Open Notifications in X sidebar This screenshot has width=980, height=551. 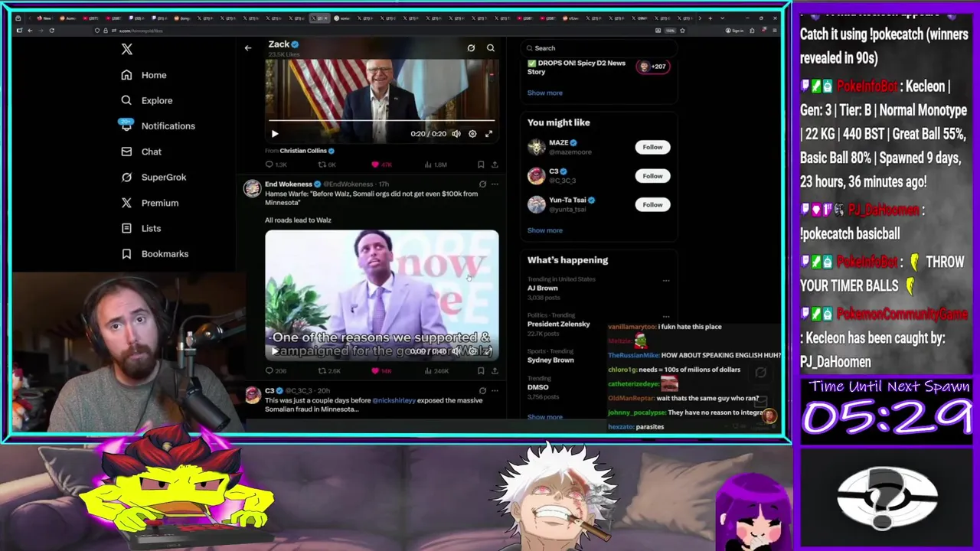(x=158, y=126)
